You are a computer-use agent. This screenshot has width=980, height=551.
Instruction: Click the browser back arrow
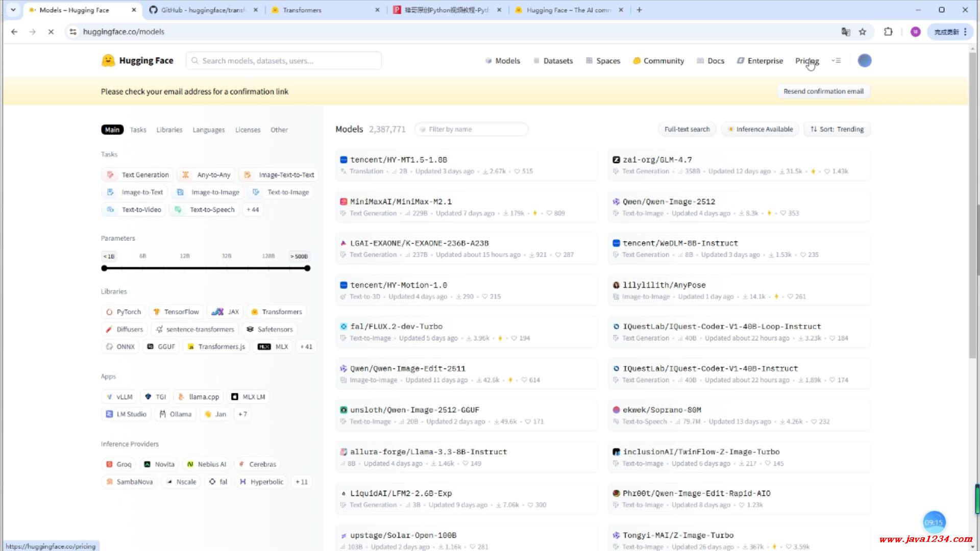(x=14, y=32)
